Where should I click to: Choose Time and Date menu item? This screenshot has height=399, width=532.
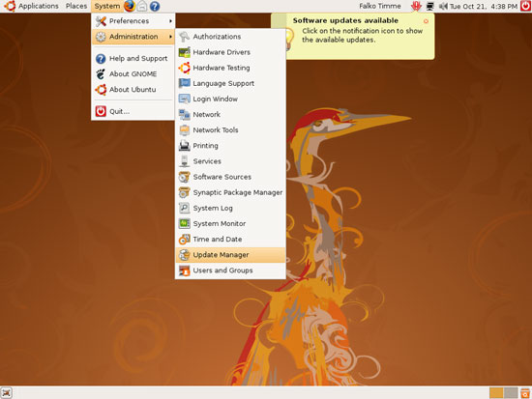click(x=230, y=240)
